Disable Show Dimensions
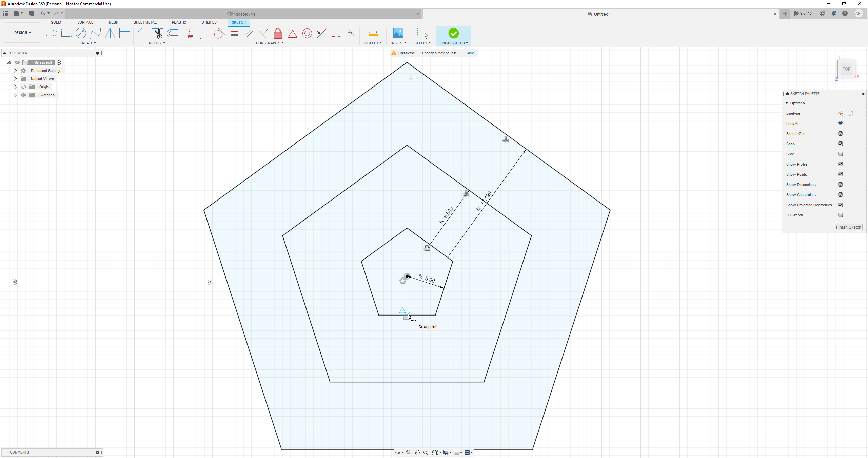The image size is (868, 458). coord(841,184)
